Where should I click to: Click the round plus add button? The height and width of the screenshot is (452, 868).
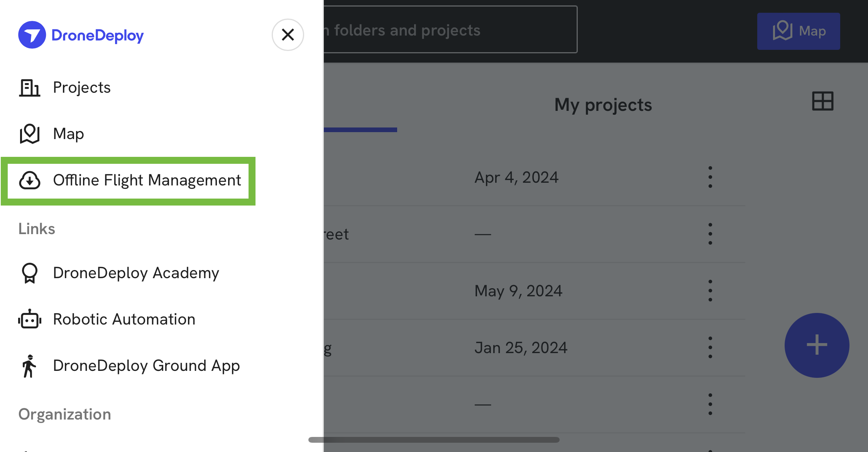817,345
